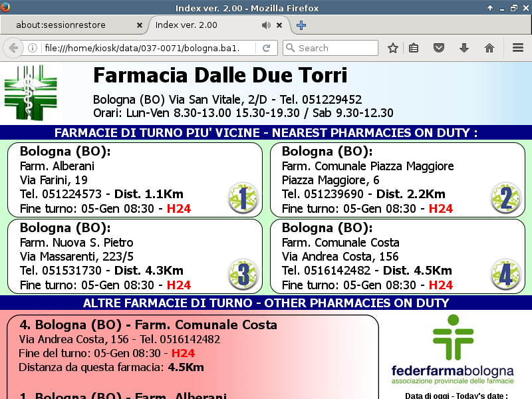Screen dimensions: 532x399
Task: Click the back navigation arrow
Action: (x=13, y=48)
